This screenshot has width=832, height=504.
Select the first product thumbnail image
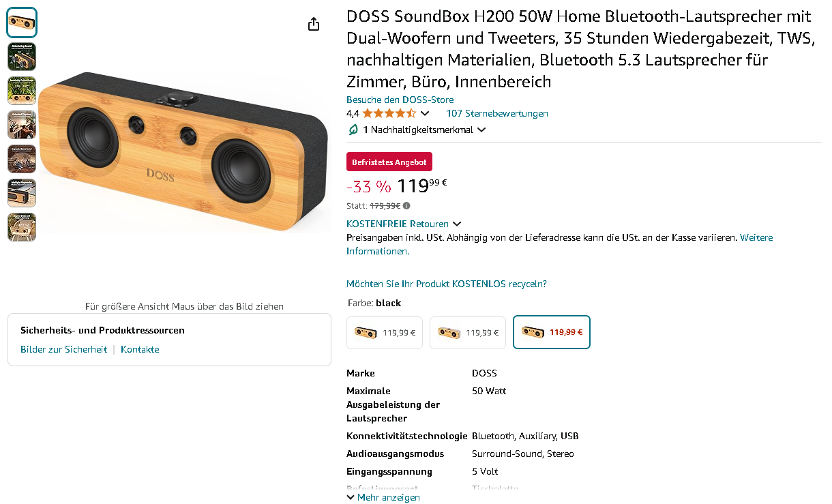[22, 23]
